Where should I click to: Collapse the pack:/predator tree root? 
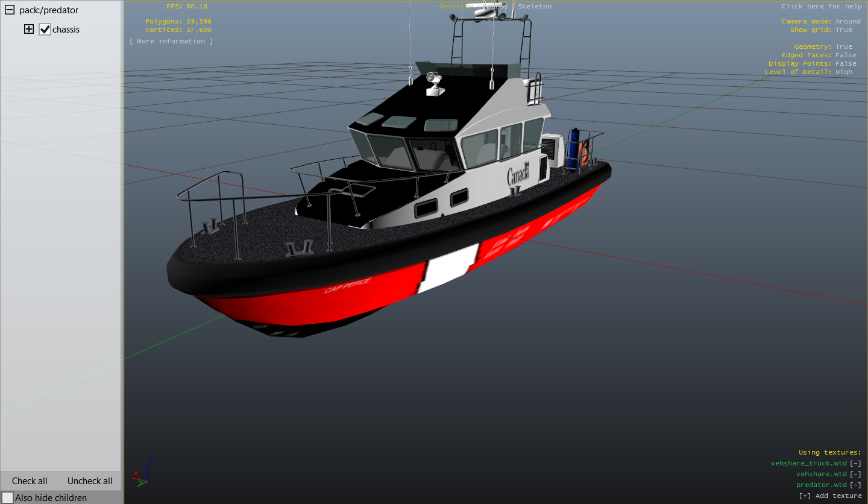(9, 10)
